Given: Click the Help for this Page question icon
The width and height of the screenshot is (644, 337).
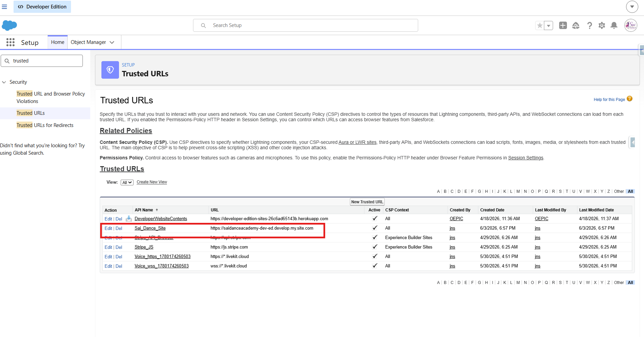Looking at the screenshot, I should click(629, 99).
